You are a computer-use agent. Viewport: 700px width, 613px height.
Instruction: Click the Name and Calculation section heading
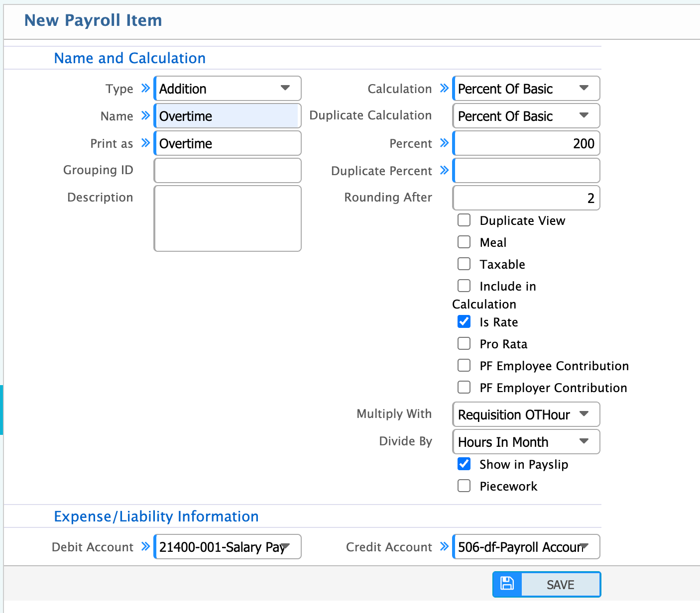(129, 58)
